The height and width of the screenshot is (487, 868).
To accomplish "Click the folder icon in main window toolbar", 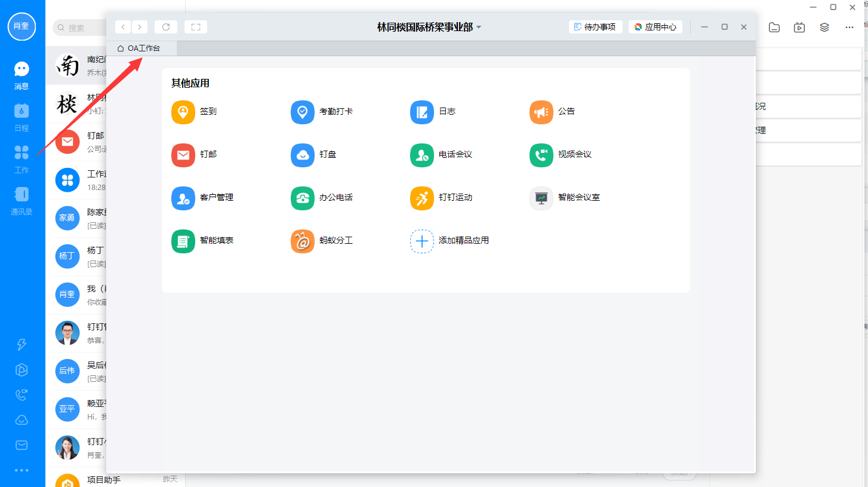I will [x=774, y=27].
